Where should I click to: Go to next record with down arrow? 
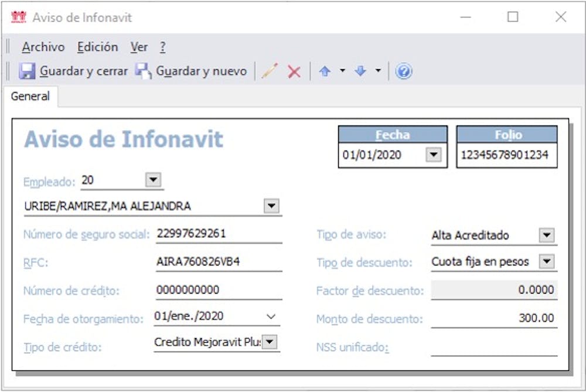(360, 71)
